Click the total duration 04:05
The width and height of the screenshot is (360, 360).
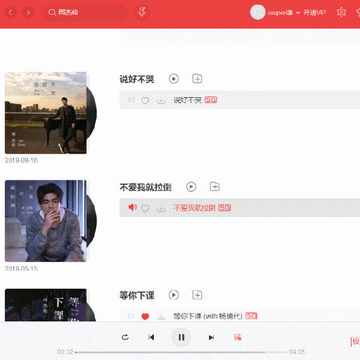coord(297,352)
